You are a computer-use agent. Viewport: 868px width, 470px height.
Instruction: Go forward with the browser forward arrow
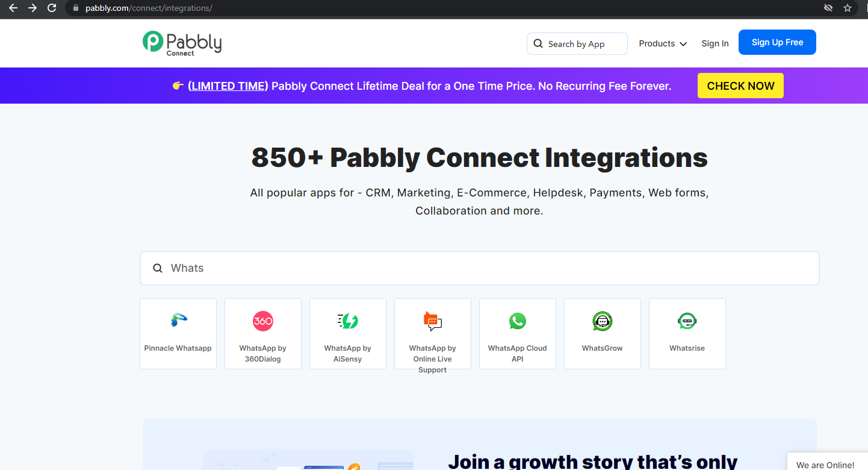[33, 8]
